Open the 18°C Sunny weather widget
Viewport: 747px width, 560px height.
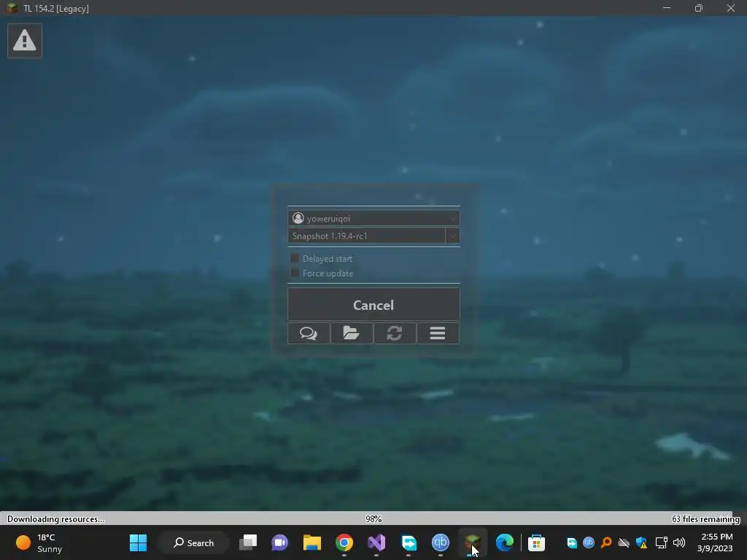coord(39,542)
